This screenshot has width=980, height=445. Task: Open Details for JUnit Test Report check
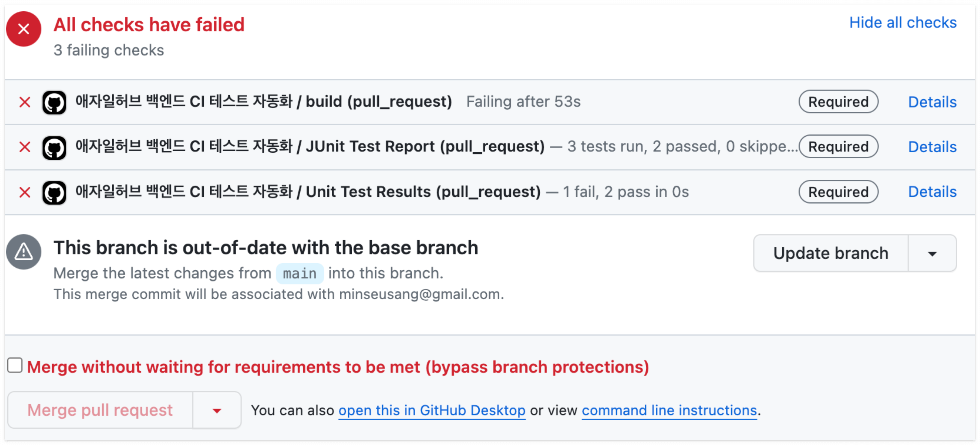click(x=932, y=147)
